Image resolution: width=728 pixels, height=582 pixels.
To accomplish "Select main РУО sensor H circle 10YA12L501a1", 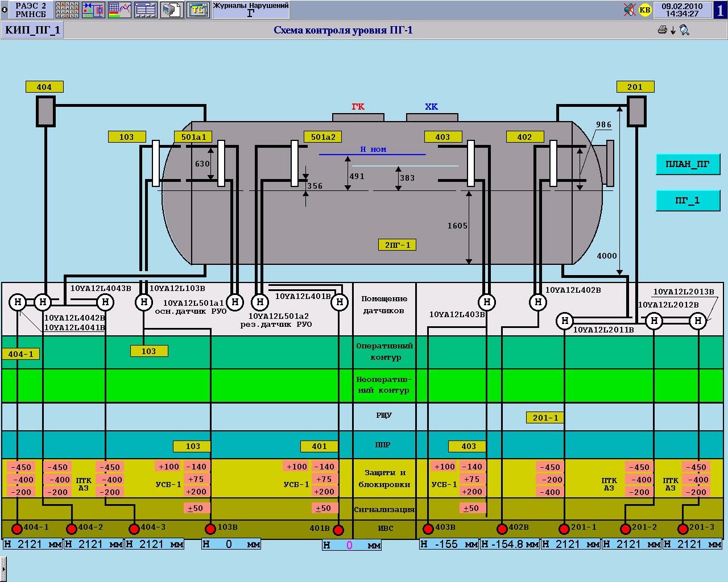I will pyautogui.click(x=235, y=302).
